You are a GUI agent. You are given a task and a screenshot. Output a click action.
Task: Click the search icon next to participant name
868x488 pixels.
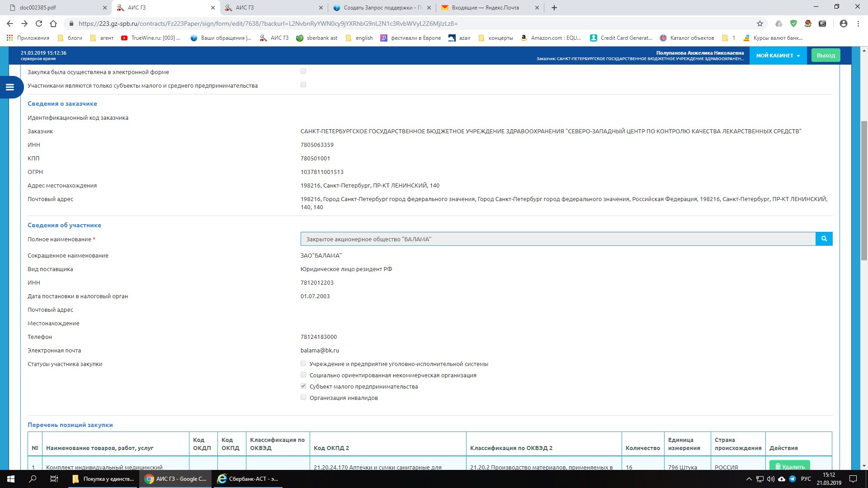[824, 239]
